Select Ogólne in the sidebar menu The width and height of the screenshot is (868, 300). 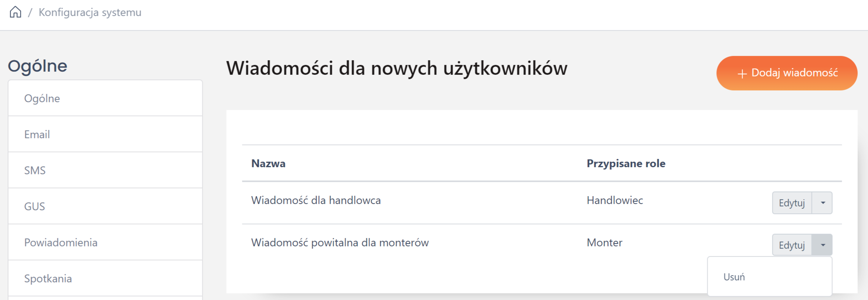(42, 98)
